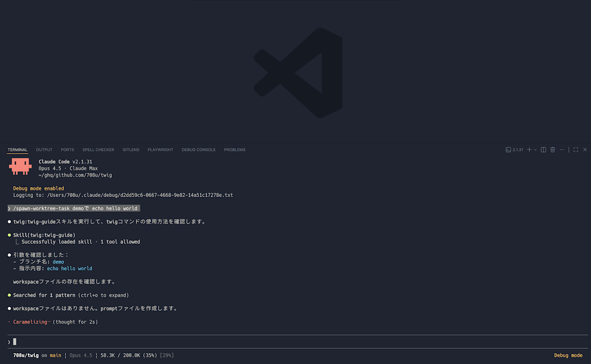
Task: Kill the terminal via the trash icon
Action: coord(552,149)
